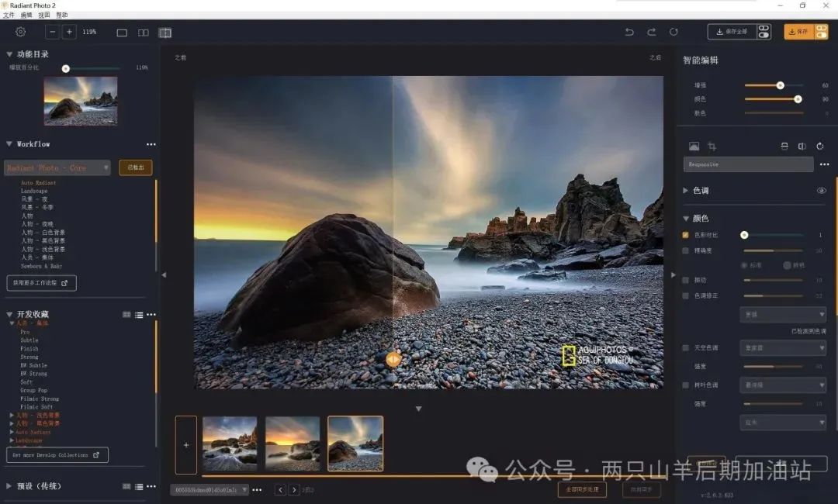The width and height of the screenshot is (838, 504).
Task: Open 预设（传统） panel more options
Action: point(151,486)
